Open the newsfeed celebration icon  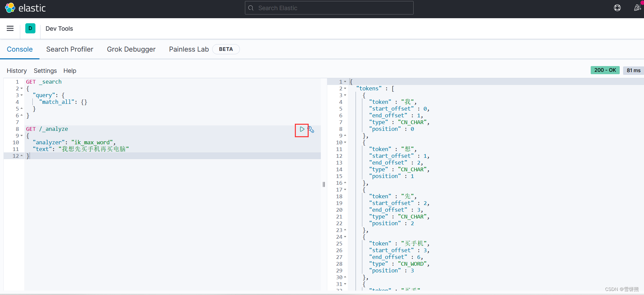[x=637, y=7]
